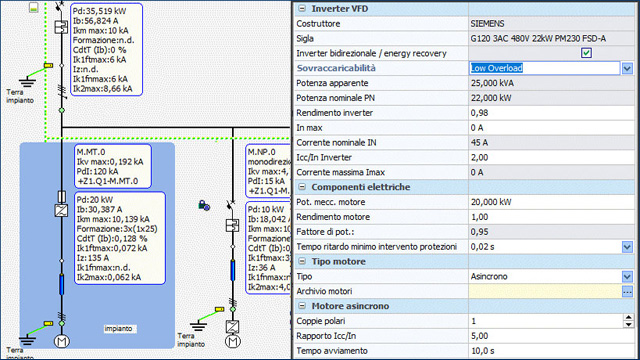This screenshot has height=360, width=640.
Task: Select the M.NP.0 label box
Action: click(x=268, y=171)
